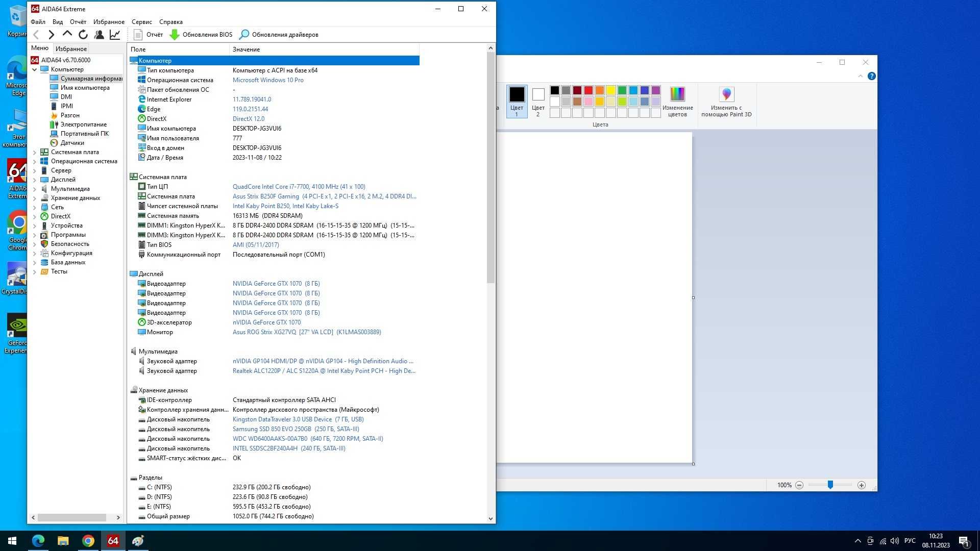
Task: Open Chrome from the taskbar
Action: [88, 541]
